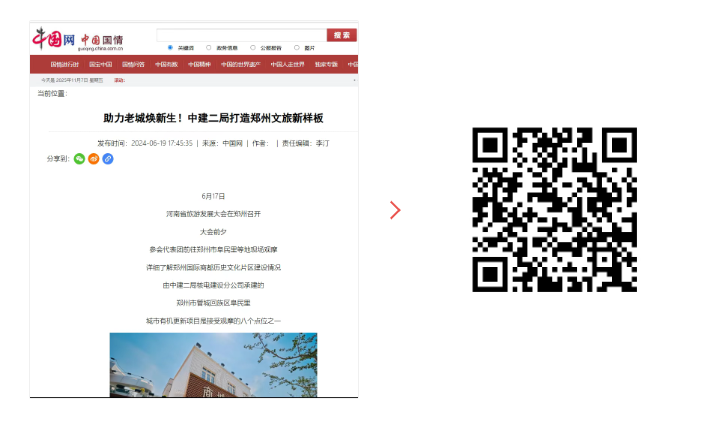The height and width of the screenshot is (425, 703).
Task: Click the 中国网 logo
Action: pyautogui.click(x=53, y=39)
